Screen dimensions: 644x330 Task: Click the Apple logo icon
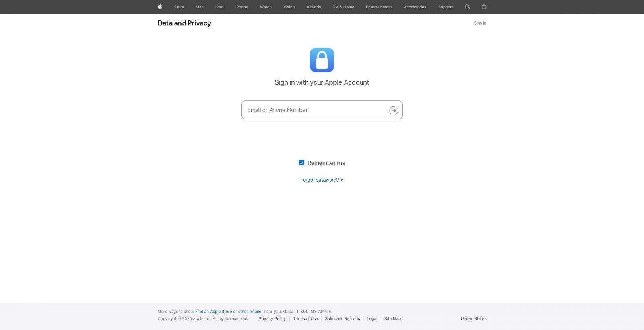[160, 6]
